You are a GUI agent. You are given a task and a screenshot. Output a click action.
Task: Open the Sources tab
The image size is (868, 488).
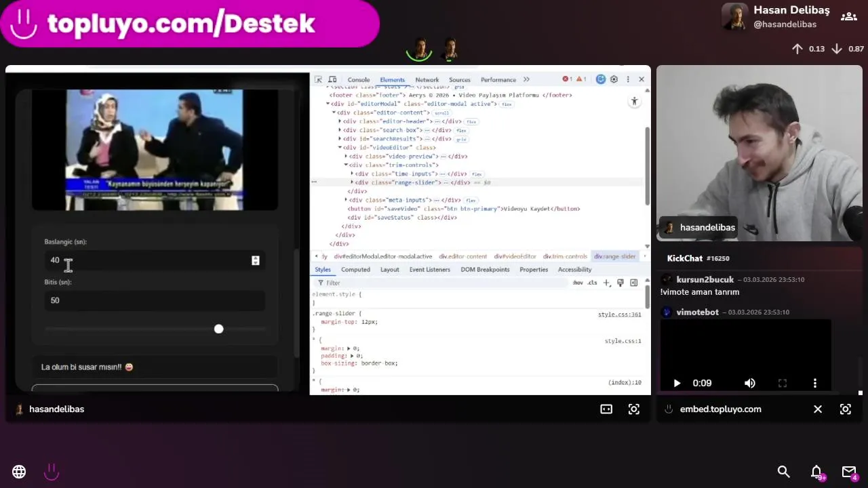tap(459, 80)
